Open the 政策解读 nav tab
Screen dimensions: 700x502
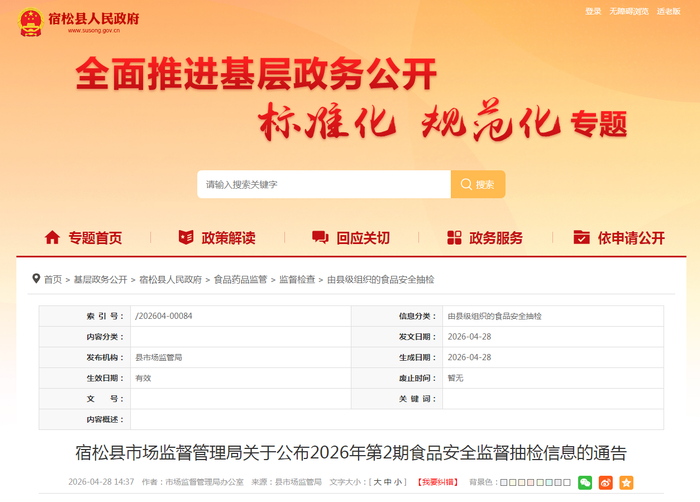click(x=228, y=238)
